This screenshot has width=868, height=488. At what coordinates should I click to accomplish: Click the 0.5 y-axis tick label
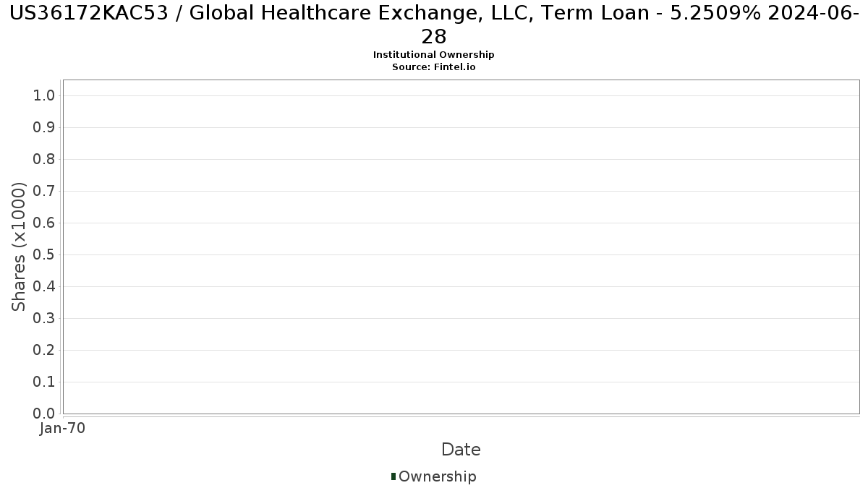coord(44,255)
